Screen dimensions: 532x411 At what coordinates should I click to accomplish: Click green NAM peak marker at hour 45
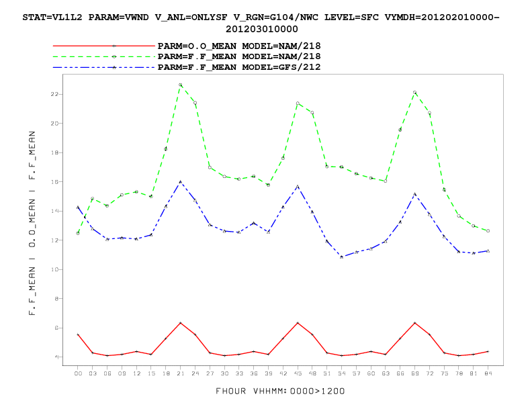[x=298, y=103]
